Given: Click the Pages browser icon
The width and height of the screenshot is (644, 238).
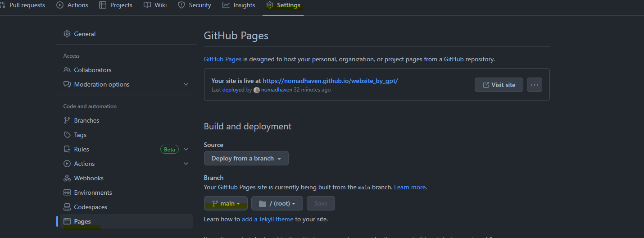Looking at the screenshot, I should pyautogui.click(x=67, y=221).
